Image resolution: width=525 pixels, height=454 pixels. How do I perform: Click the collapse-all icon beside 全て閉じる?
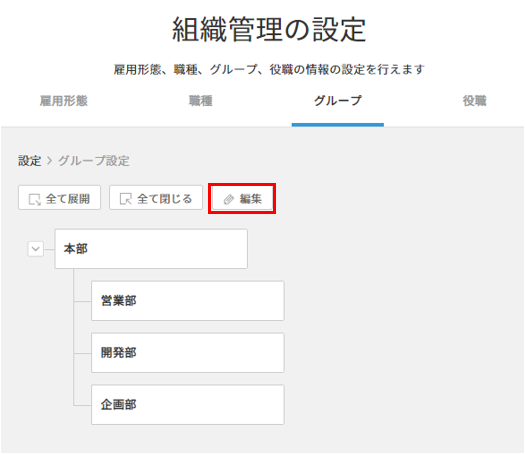click(x=126, y=199)
